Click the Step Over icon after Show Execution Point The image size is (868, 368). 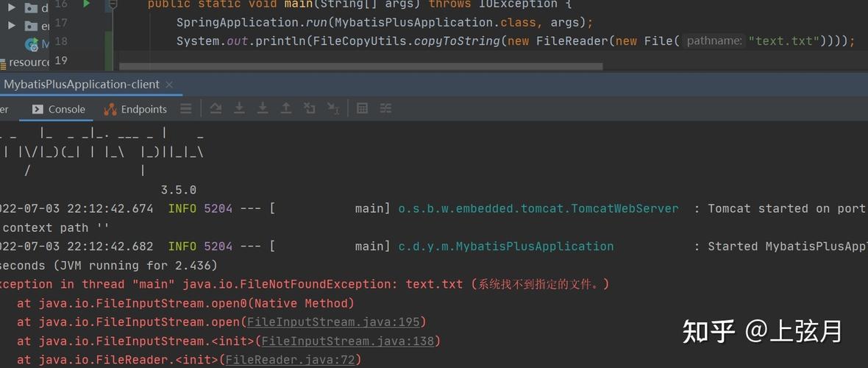pyautogui.click(x=239, y=109)
